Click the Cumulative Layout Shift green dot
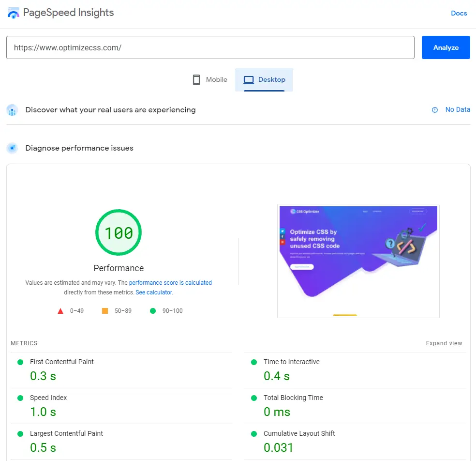Viewport: 476px width, 461px height. coord(254,434)
